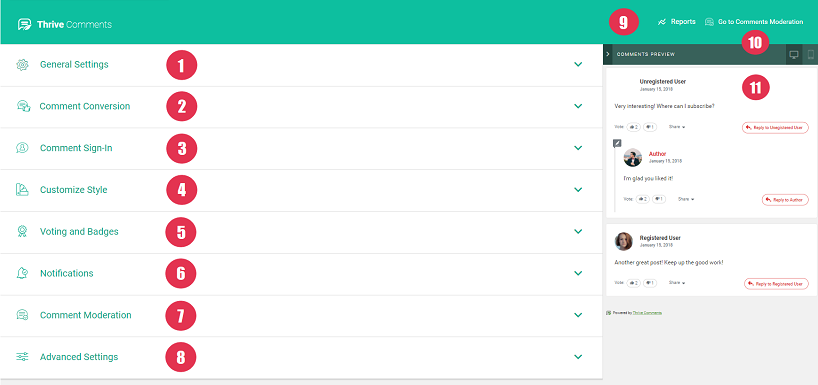Click Reply to Unregistered User button

coord(775,127)
